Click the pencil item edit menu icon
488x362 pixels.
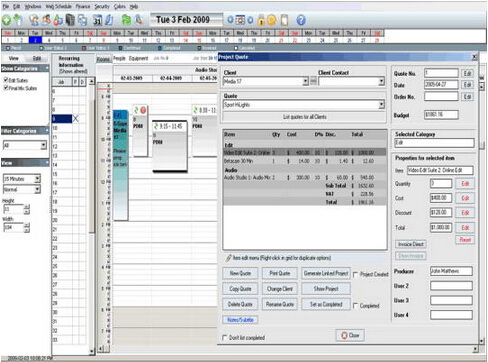point(228,258)
